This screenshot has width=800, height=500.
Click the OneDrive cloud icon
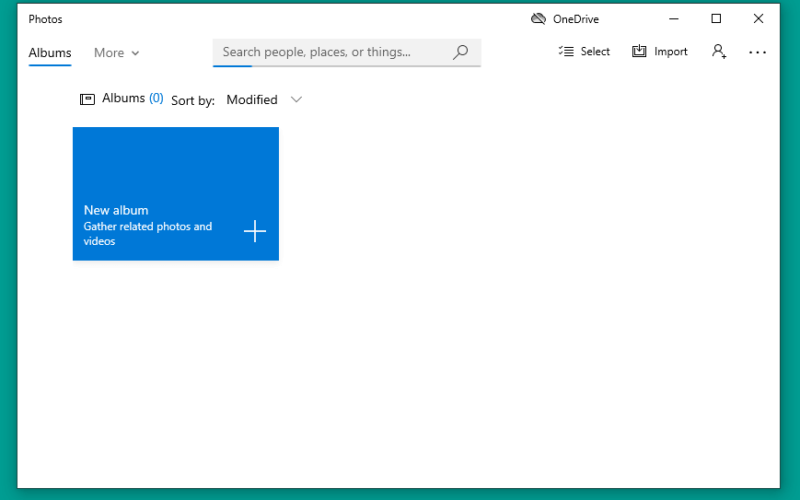[x=538, y=19]
